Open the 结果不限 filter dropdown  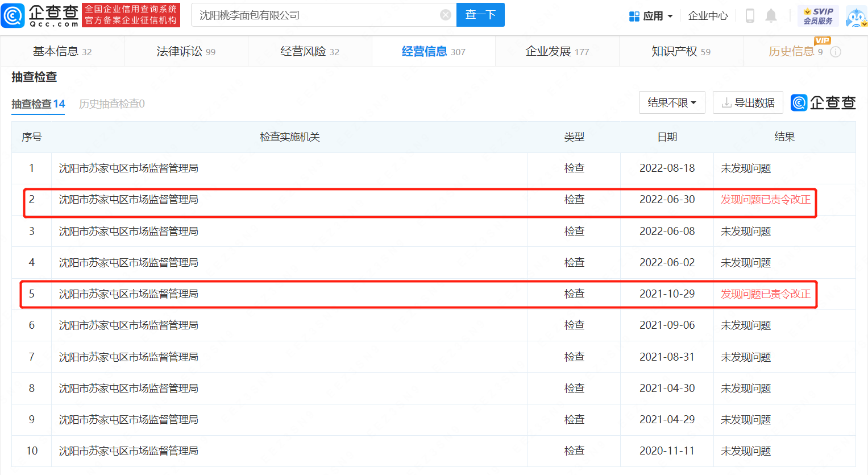tap(672, 102)
